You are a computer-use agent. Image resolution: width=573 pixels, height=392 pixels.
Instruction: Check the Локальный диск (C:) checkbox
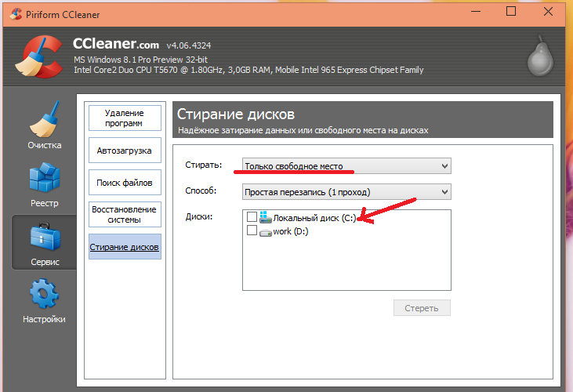pos(252,216)
